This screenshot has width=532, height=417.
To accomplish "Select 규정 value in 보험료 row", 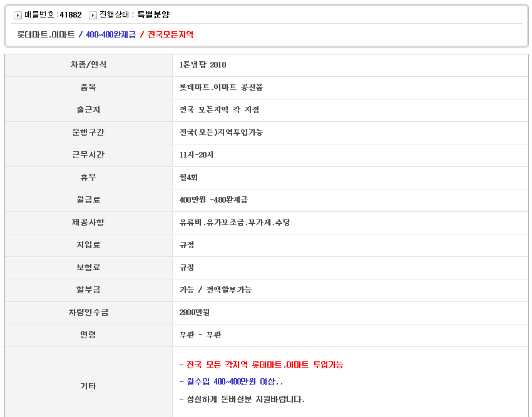I will pyautogui.click(x=187, y=268).
